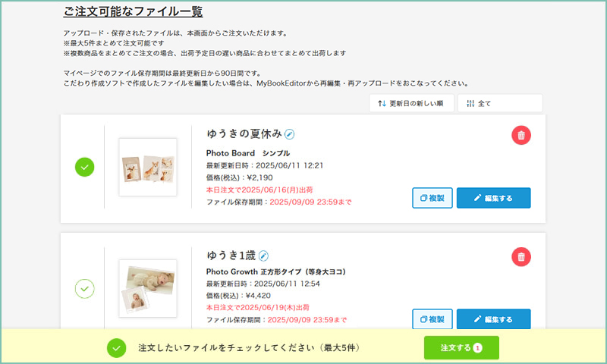The width and height of the screenshot is (607, 364).
Task: Rename ゆうきの夏休み using pencil icon
Action: tap(289, 134)
